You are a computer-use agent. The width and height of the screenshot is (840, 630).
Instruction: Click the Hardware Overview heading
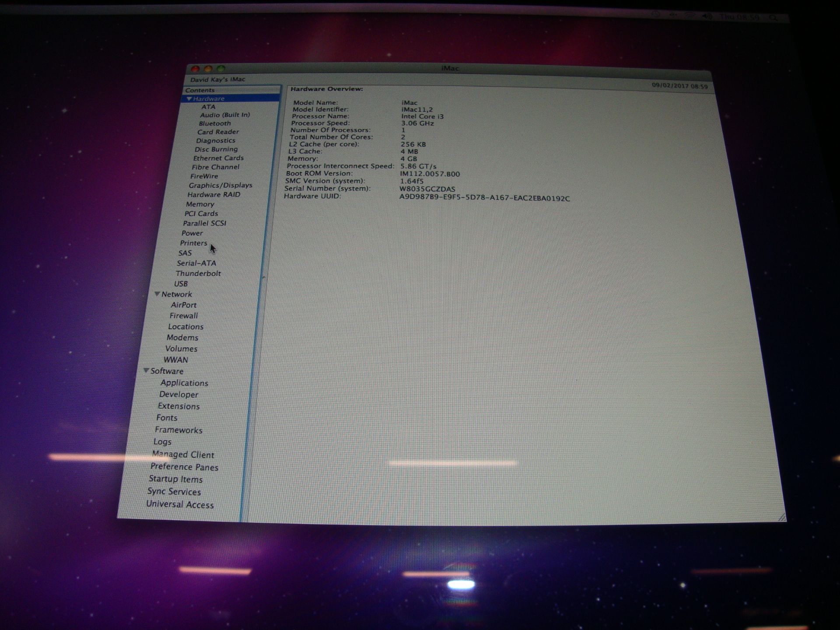point(327,89)
